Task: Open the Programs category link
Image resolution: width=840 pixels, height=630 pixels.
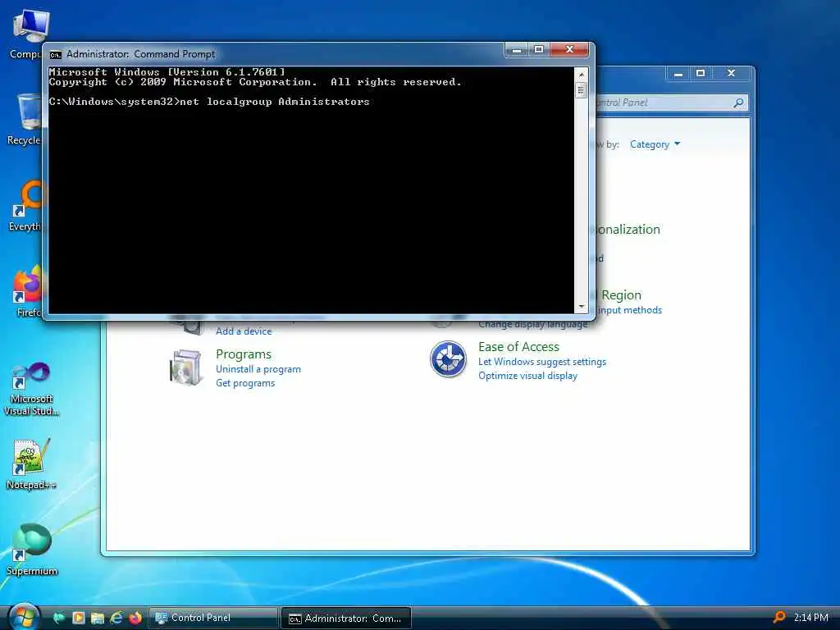Action: 244,354
